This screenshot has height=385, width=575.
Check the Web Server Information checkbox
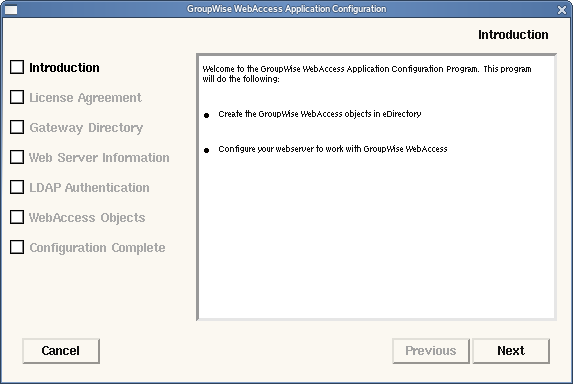[x=17, y=157]
